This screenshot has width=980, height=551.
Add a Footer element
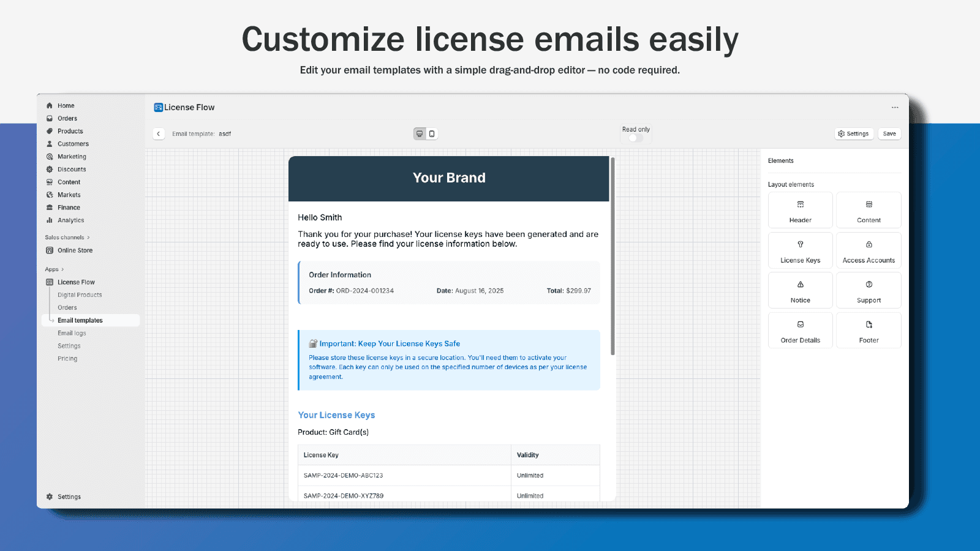click(x=869, y=330)
